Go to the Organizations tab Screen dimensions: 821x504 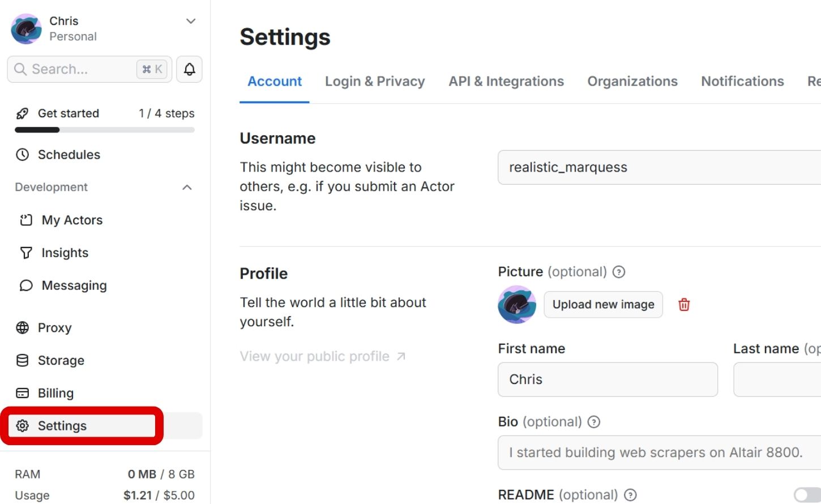pyautogui.click(x=632, y=82)
